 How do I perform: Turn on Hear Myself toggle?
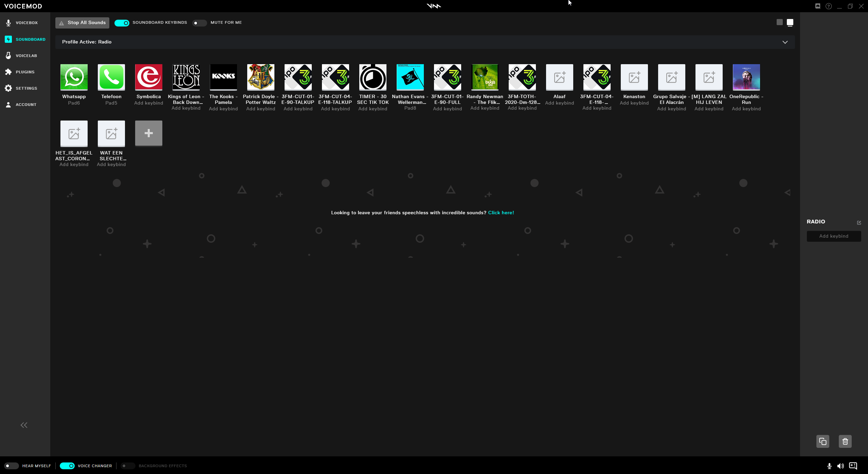(x=11, y=466)
